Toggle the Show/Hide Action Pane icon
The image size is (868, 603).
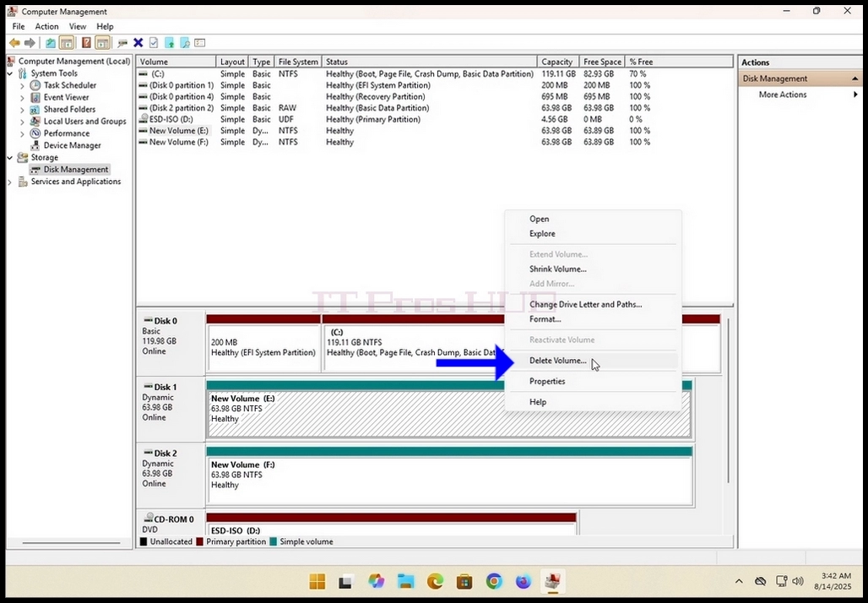102,42
